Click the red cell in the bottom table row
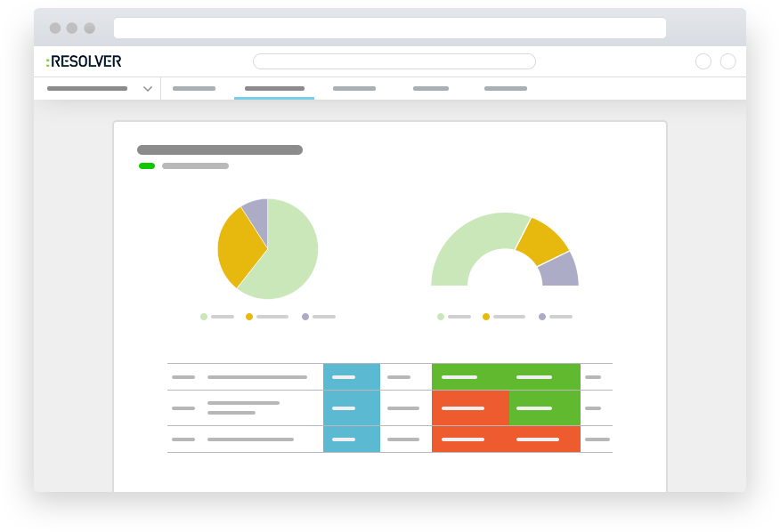Viewport: 780px width, 532px height. click(x=506, y=439)
